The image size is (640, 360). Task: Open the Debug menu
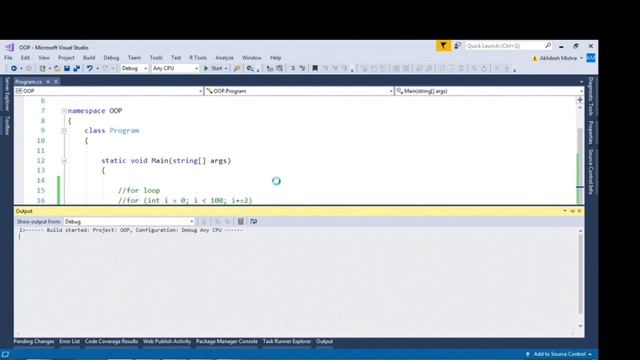[x=111, y=58]
